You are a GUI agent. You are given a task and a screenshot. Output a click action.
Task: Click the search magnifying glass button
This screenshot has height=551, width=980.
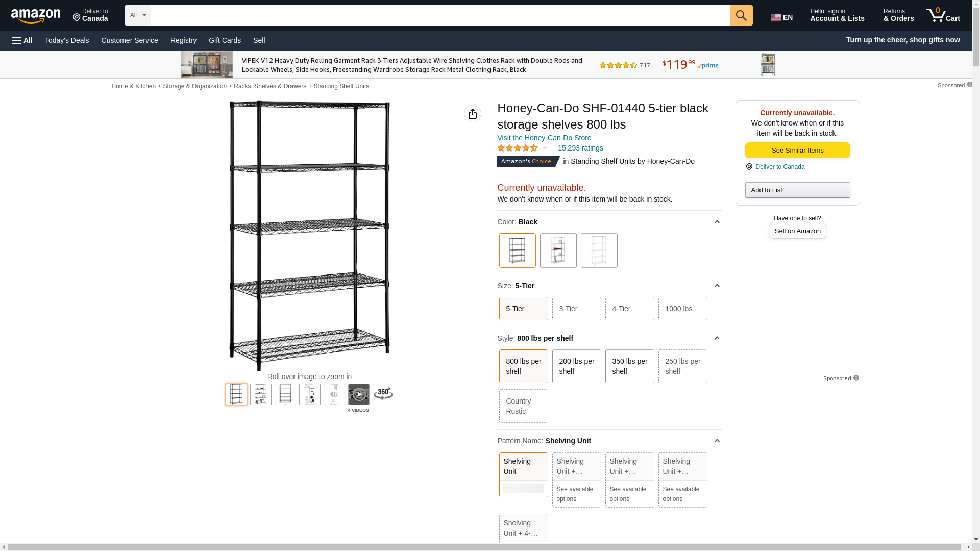pyautogui.click(x=741, y=15)
